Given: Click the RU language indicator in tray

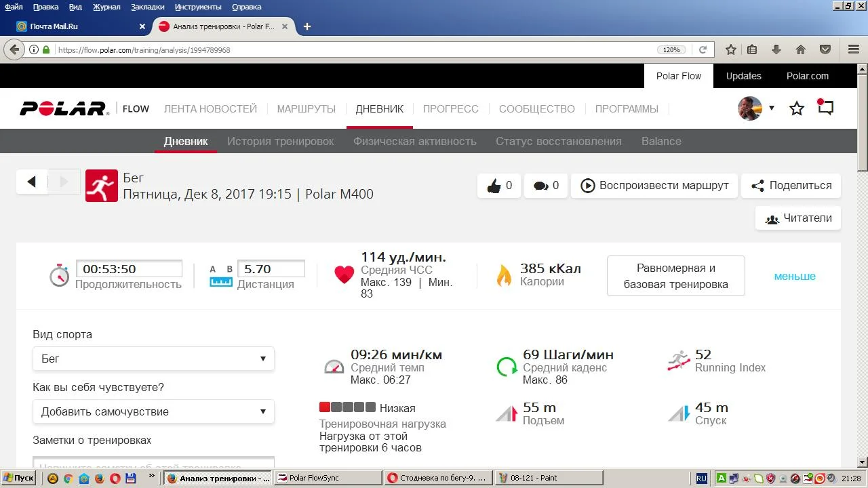Looking at the screenshot, I should click(x=702, y=478).
